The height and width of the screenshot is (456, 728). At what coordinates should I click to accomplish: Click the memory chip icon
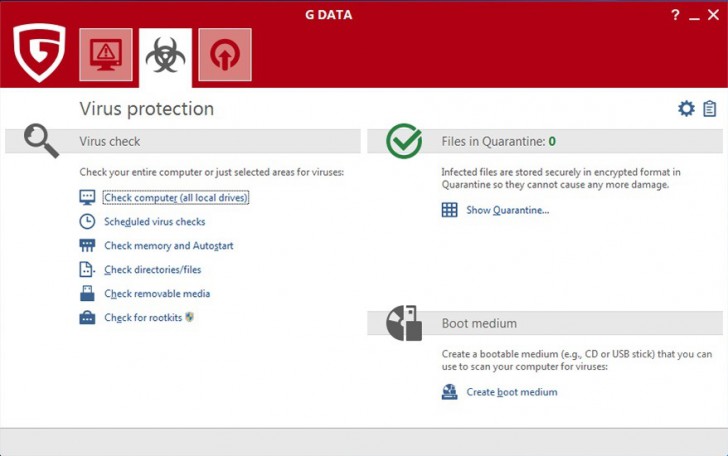point(87,245)
